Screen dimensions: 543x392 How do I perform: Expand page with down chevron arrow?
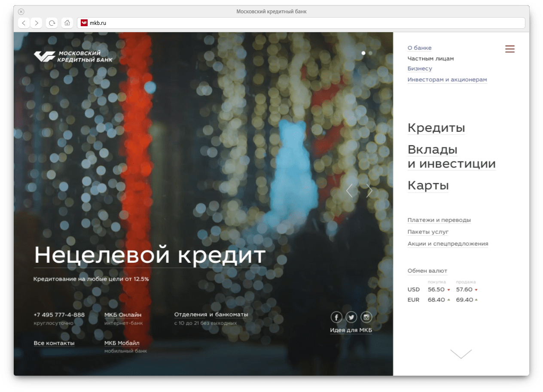click(461, 354)
